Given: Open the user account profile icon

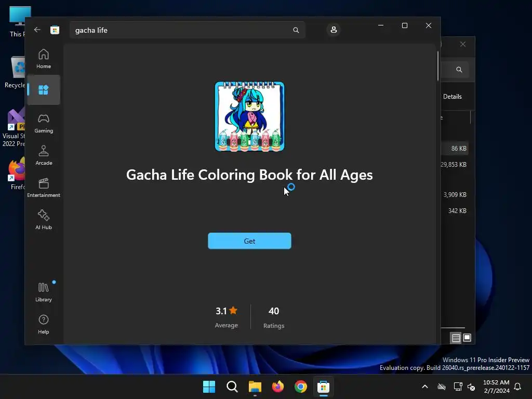Looking at the screenshot, I should pos(334,30).
